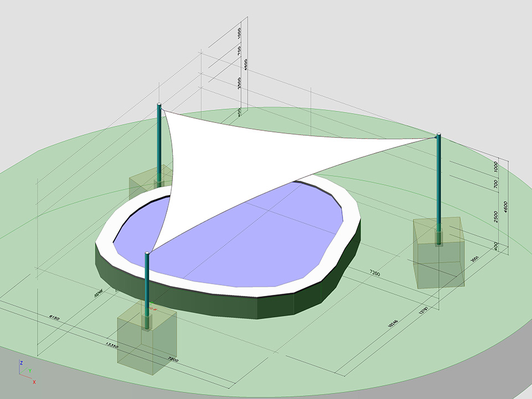
Task: Click the 4600 height dimension on right
Action: 507,207
